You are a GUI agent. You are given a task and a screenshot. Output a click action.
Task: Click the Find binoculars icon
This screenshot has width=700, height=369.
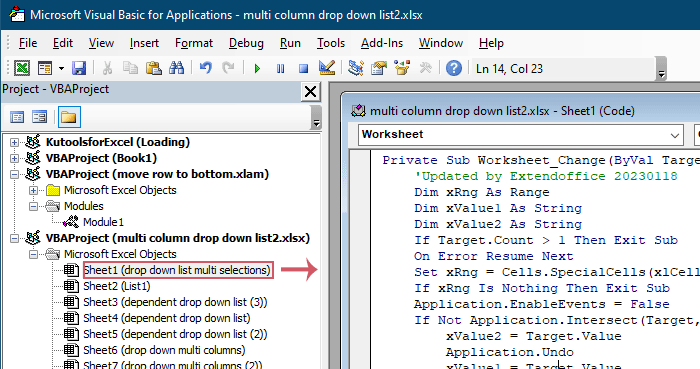[176, 68]
